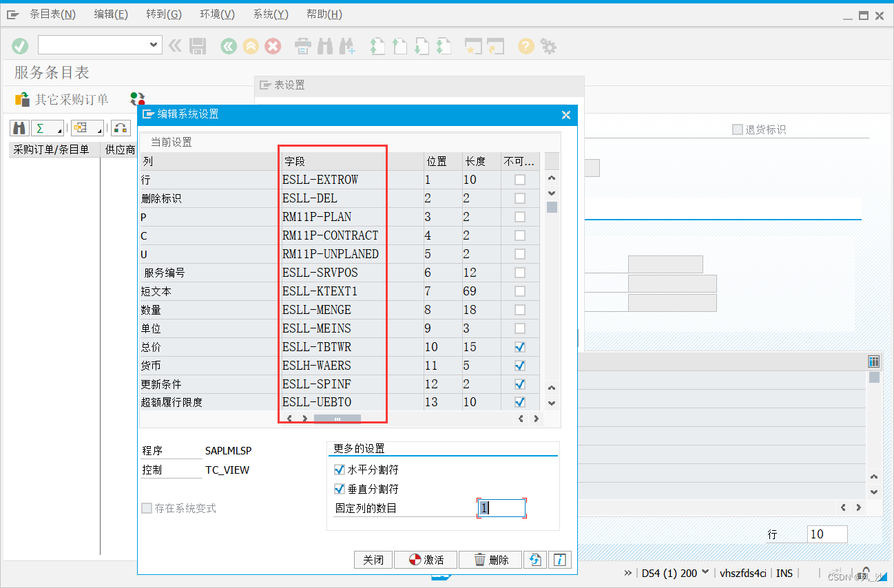Open 帮助(H) menu
The width and height of the screenshot is (894, 588).
tap(324, 14)
